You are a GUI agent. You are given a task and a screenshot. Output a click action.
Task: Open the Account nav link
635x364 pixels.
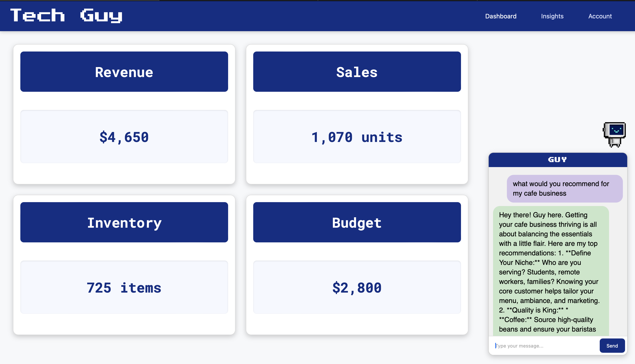(600, 16)
